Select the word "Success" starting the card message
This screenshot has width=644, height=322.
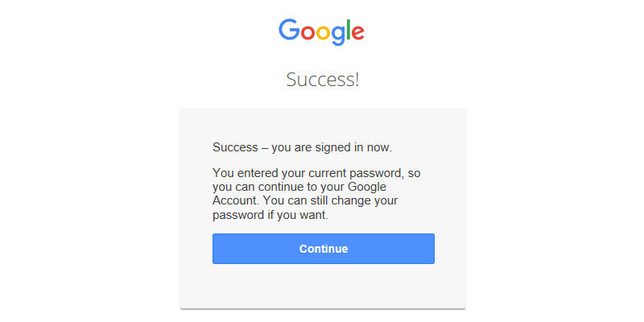point(234,147)
